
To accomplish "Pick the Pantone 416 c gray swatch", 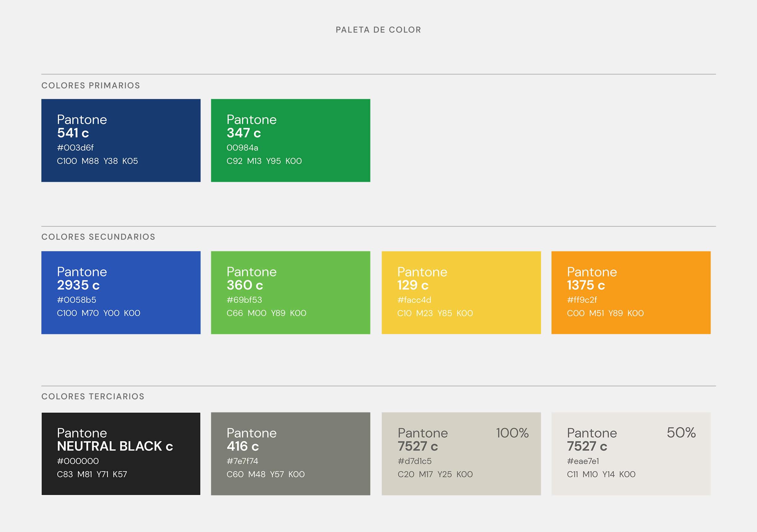I will (x=290, y=454).
